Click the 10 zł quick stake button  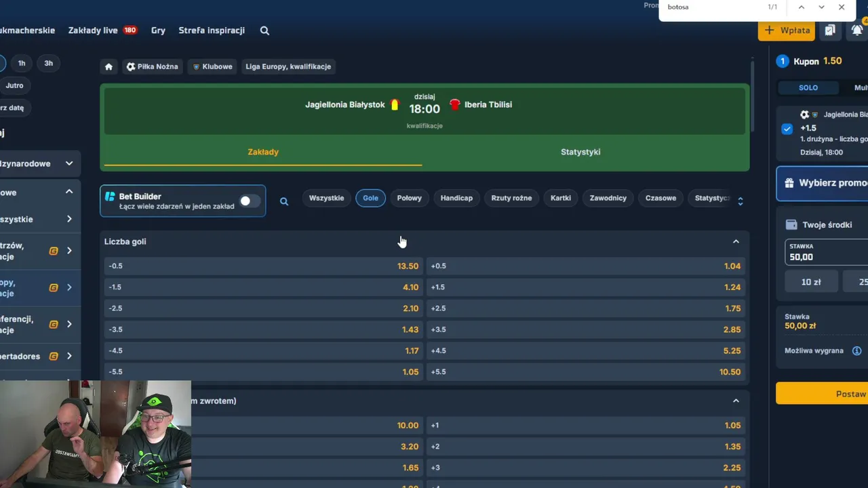pos(811,281)
